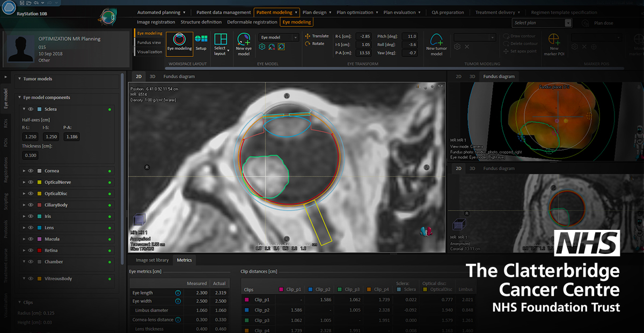Click the Eye length info icon
The image size is (644, 333).
pos(178,293)
